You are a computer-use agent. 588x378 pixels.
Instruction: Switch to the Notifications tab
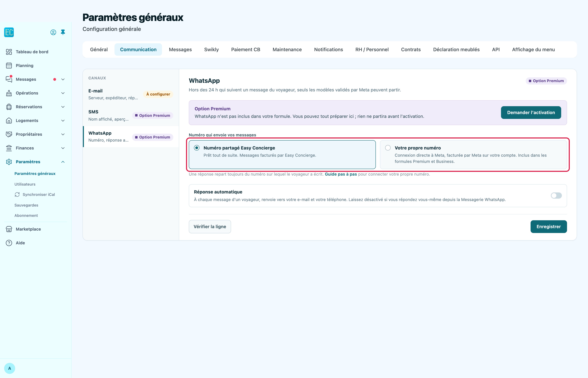tap(328, 50)
